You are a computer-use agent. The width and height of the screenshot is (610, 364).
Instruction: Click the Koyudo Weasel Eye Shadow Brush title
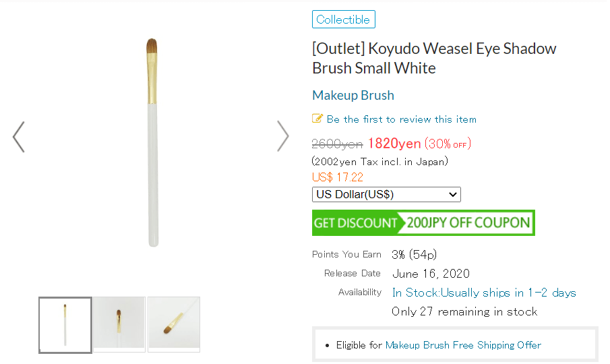434,58
